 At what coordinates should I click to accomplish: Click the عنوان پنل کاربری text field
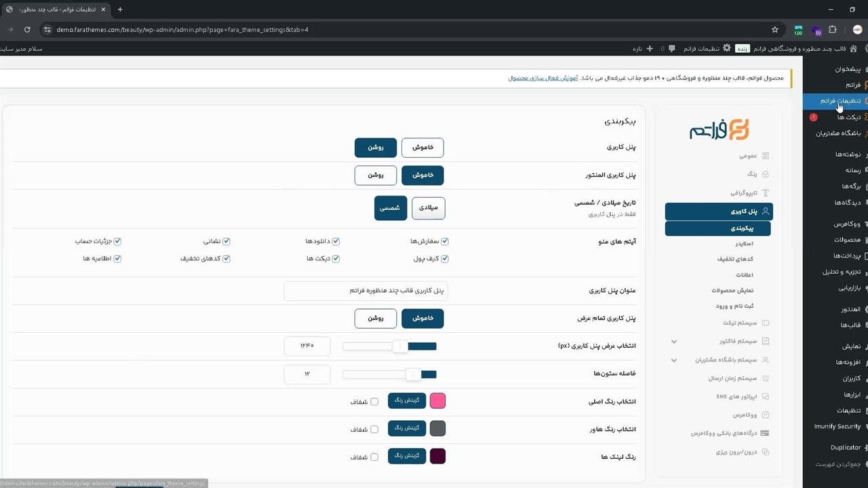(x=366, y=291)
